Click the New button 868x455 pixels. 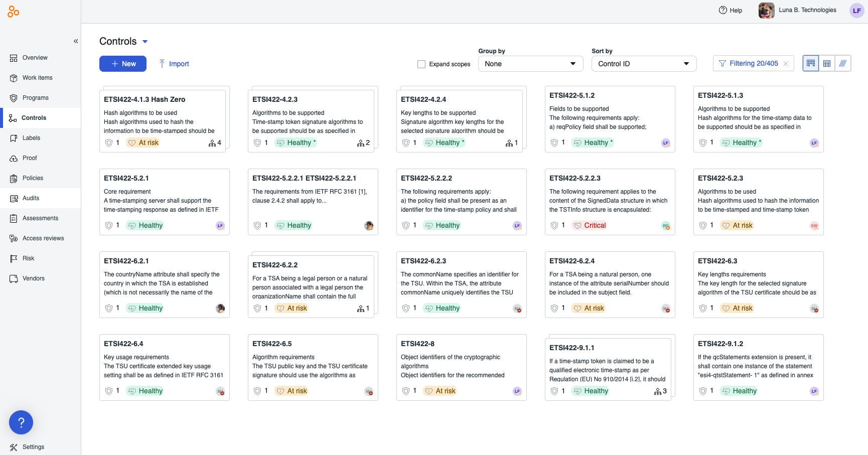122,64
